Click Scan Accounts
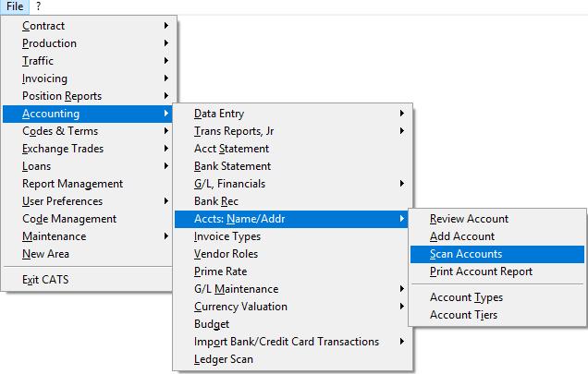This screenshot has height=374, width=588. coord(497,254)
